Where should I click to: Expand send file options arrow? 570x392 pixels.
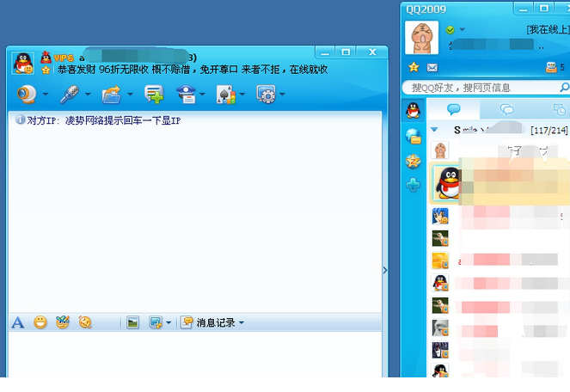(130, 95)
